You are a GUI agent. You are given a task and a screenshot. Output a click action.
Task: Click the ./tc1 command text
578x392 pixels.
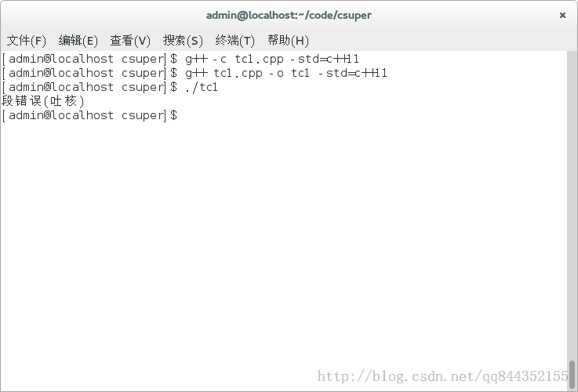point(202,87)
